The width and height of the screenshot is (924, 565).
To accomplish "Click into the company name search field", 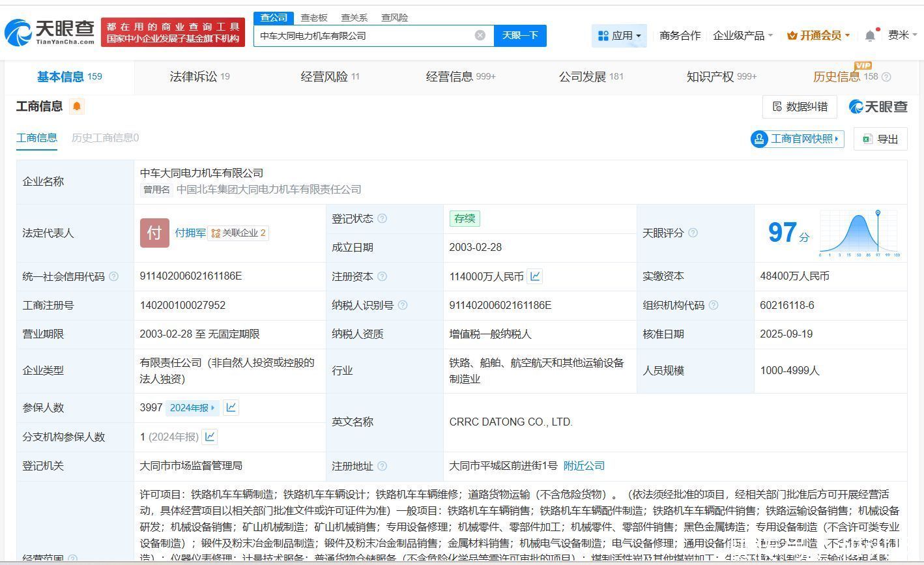I will pos(365,36).
